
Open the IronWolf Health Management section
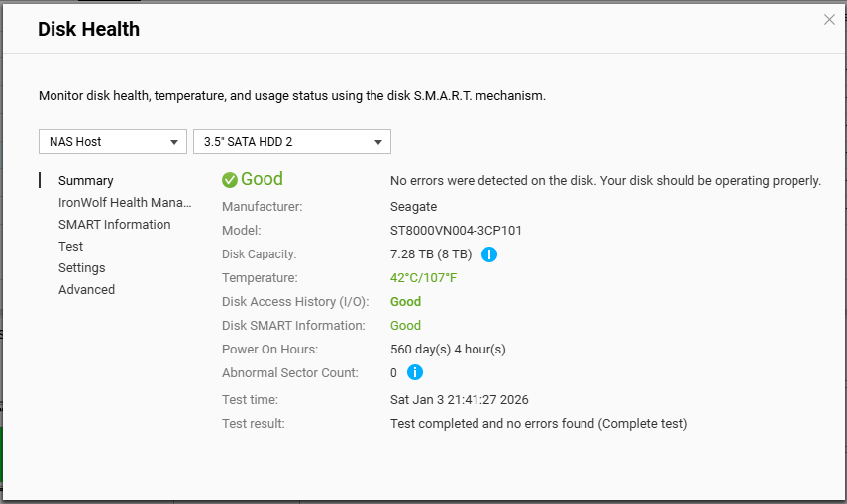(x=125, y=203)
